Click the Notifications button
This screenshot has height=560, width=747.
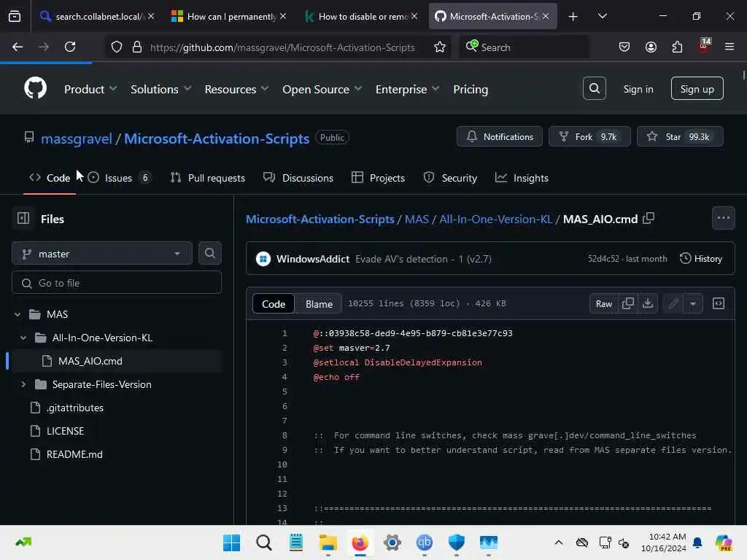click(499, 136)
